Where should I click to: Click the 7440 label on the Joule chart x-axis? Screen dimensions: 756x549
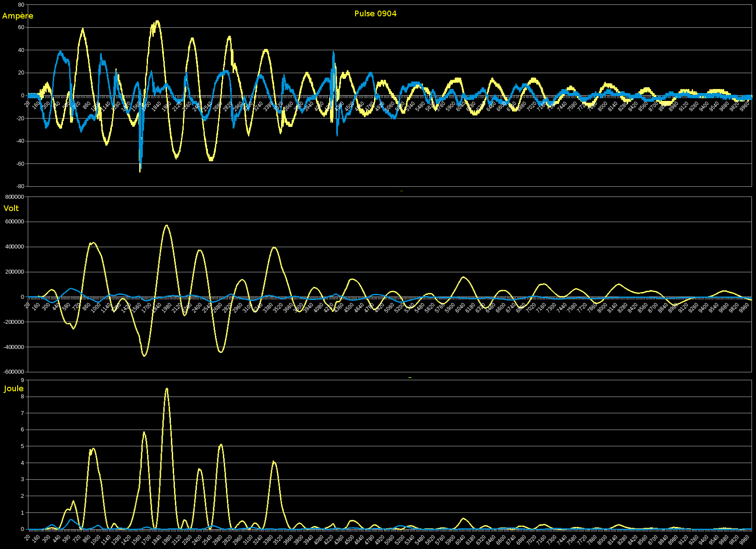(562, 540)
